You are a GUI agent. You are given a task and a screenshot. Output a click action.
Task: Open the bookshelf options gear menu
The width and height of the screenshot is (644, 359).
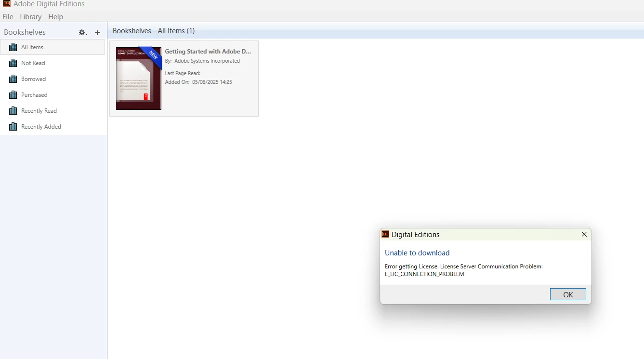tap(83, 32)
